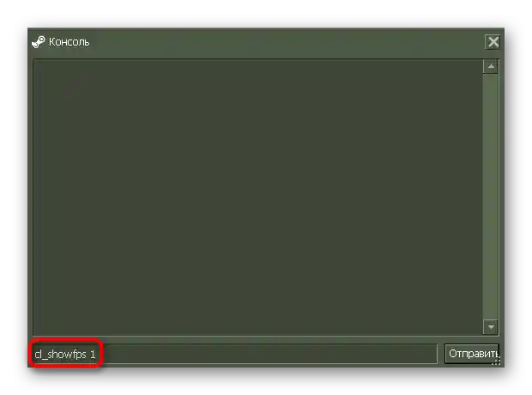Click the red-outlined cl_showfps 1 text
The image size is (532, 395).
[65, 355]
